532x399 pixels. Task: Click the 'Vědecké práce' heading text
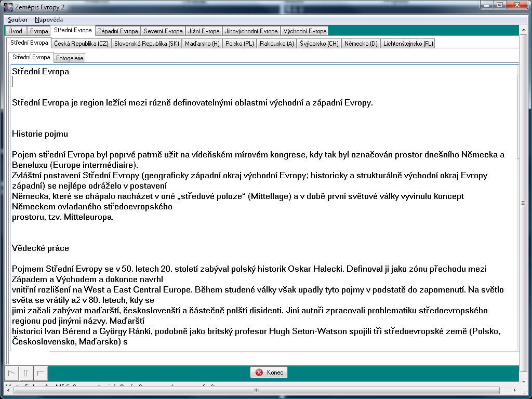pyautogui.click(x=41, y=248)
